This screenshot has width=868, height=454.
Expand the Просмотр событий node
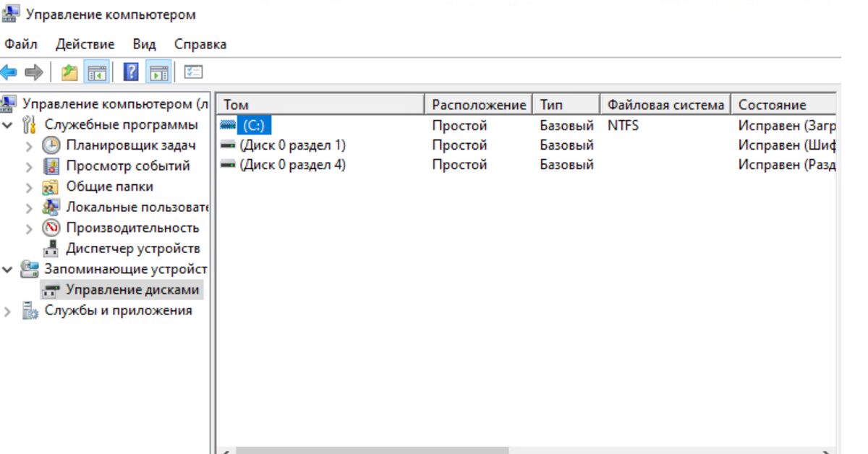[x=29, y=166]
